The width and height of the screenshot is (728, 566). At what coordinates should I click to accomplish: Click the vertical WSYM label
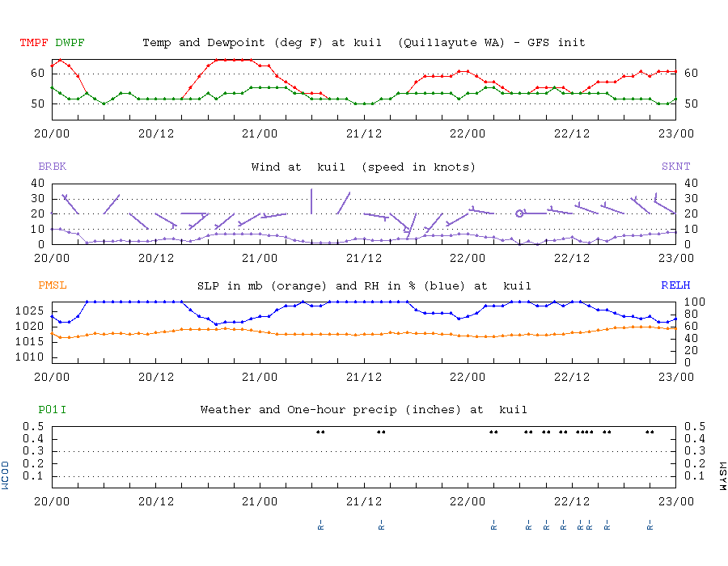tap(722, 476)
